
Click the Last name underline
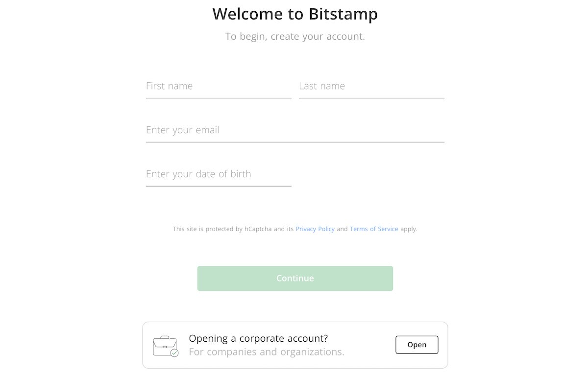(x=371, y=98)
